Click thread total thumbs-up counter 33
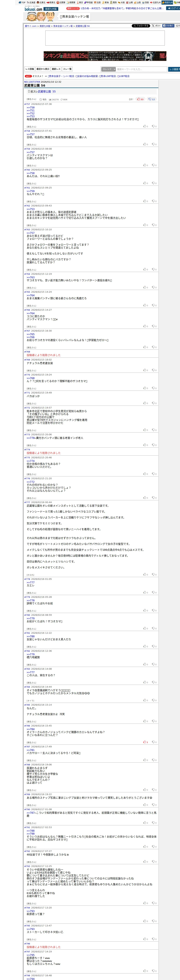Viewport: 180px width, 980px height. click(x=140, y=99)
